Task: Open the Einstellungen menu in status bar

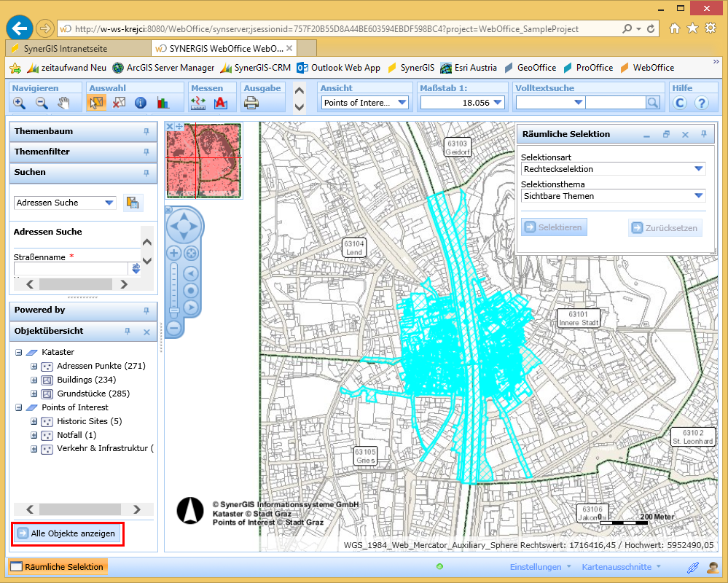Action: click(x=536, y=567)
